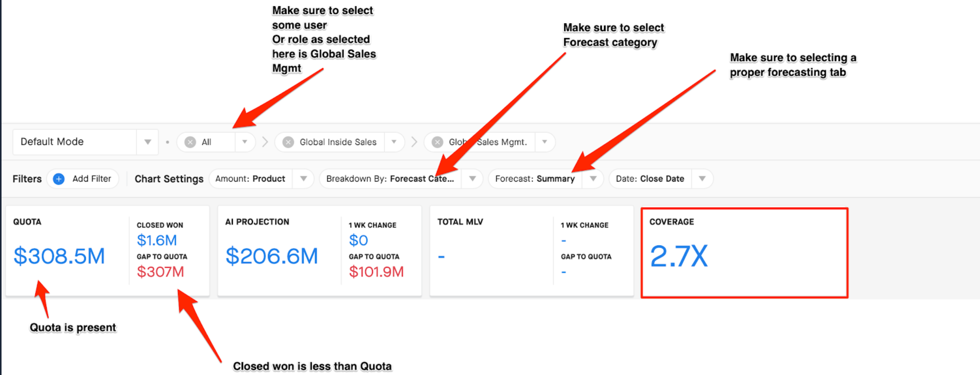Click the first breadcrumb chevron after All
The height and width of the screenshot is (375, 980).
(x=265, y=142)
